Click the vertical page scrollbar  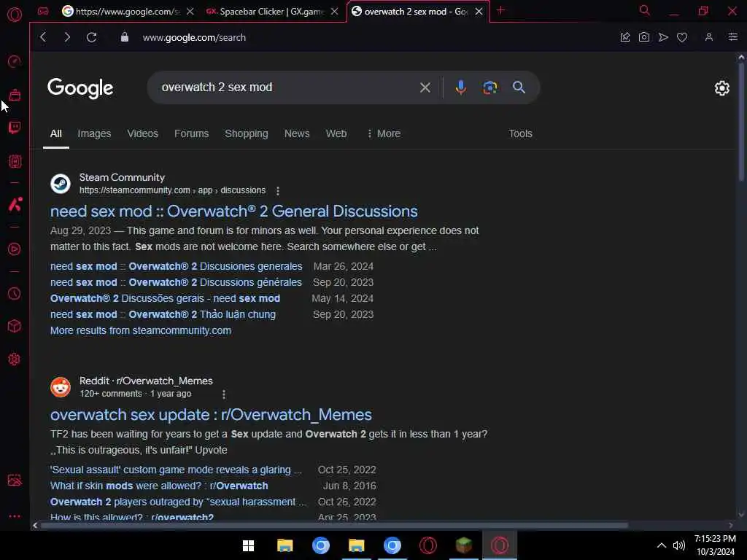[x=741, y=120]
